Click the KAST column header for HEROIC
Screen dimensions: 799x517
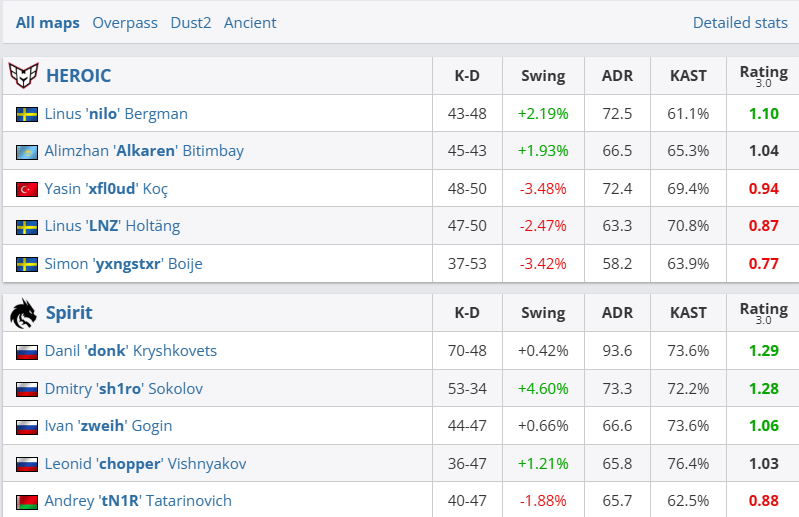pos(688,75)
